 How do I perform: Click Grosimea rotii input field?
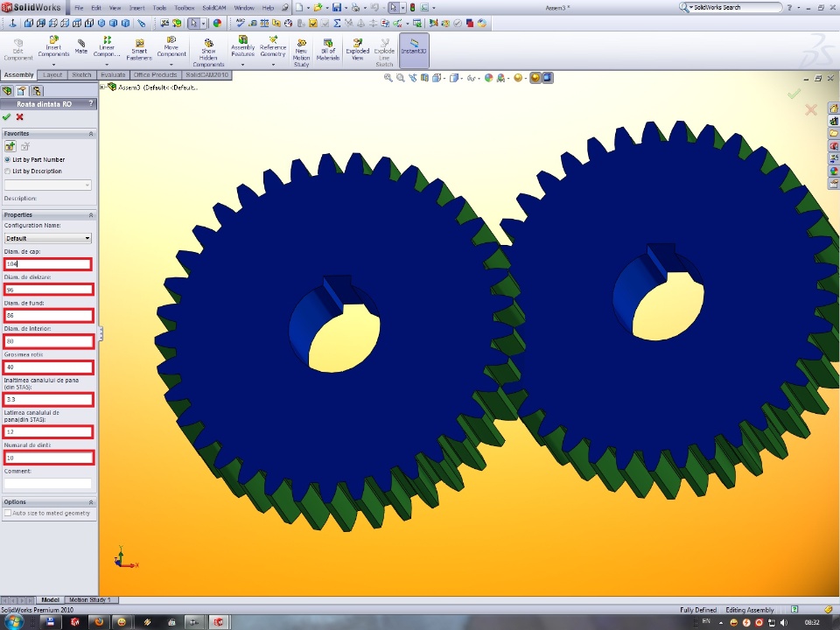click(47, 367)
